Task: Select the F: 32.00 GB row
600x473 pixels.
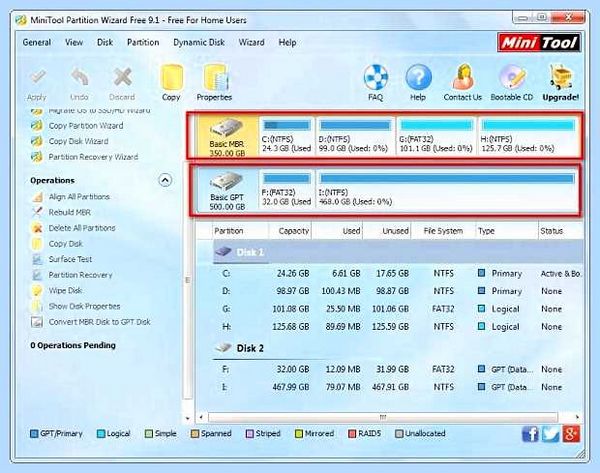Action: (x=398, y=369)
